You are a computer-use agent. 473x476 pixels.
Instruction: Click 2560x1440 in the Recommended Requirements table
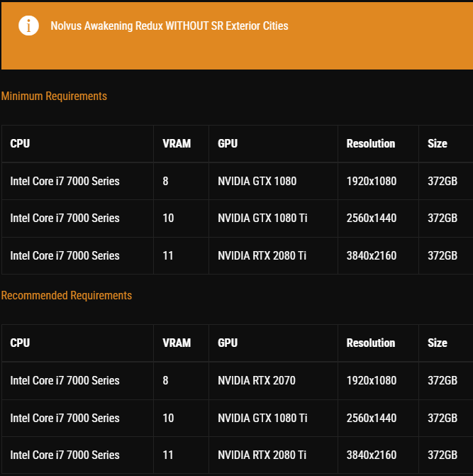click(372, 418)
